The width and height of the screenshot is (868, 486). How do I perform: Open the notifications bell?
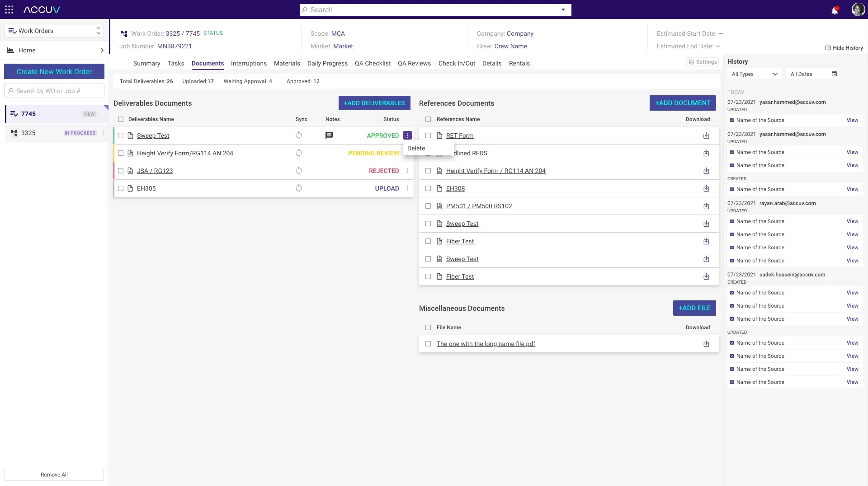coord(835,10)
